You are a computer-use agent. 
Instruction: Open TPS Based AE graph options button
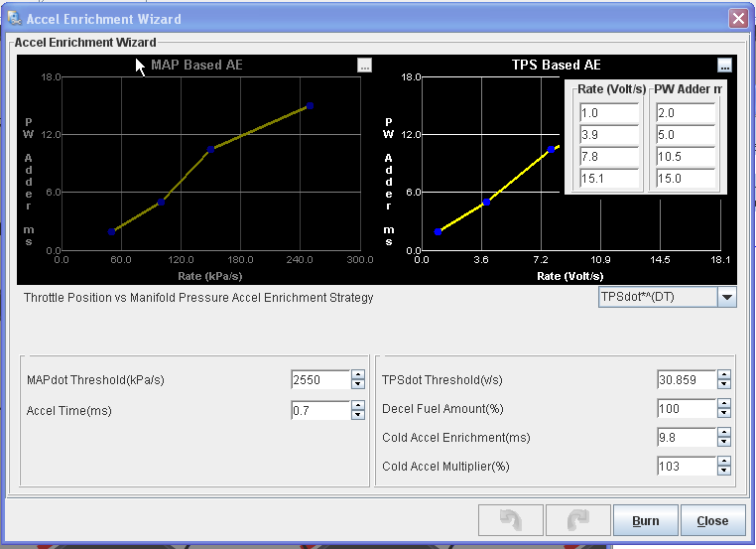click(724, 66)
